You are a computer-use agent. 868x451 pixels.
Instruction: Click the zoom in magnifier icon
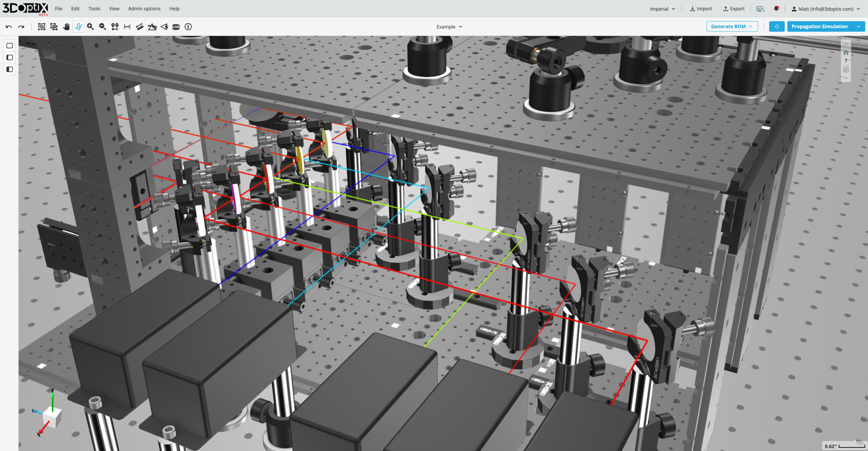(x=90, y=26)
